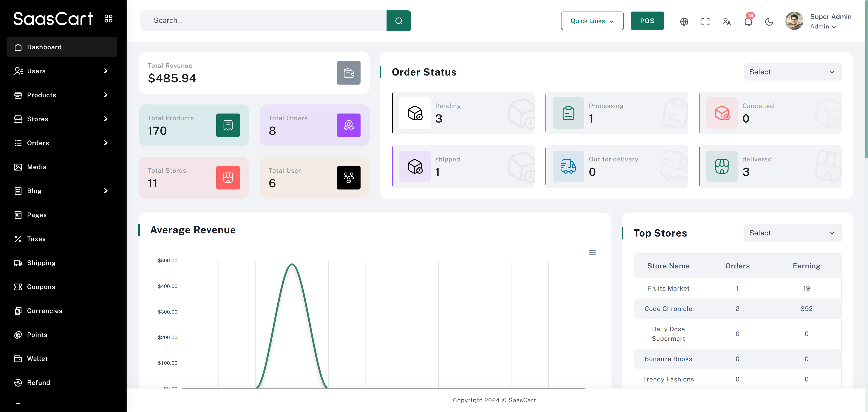The width and height of the screenshot is (868, 412).
Task: Open Average Revenue chart hamburger menu
Action: (x=592, y=253)
